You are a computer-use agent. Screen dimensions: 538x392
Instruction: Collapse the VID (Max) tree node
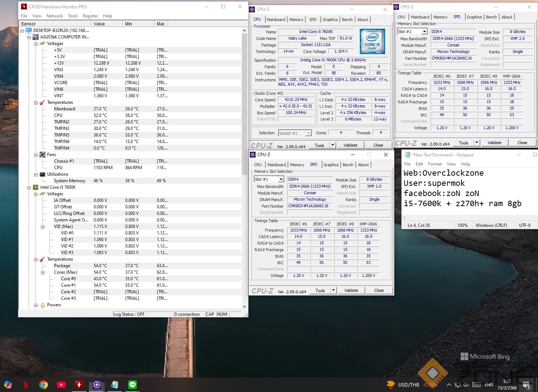[x=43, y=226]
